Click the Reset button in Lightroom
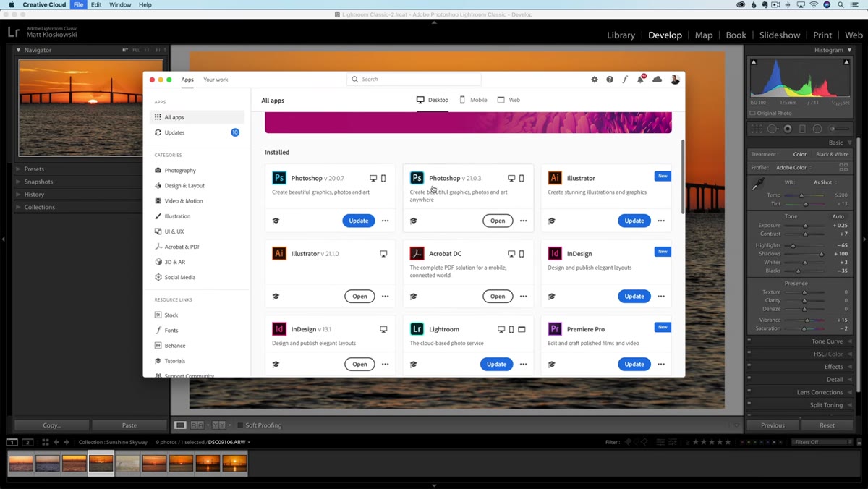The height and width of the screenshot is (489, 868). pos(827,425)
